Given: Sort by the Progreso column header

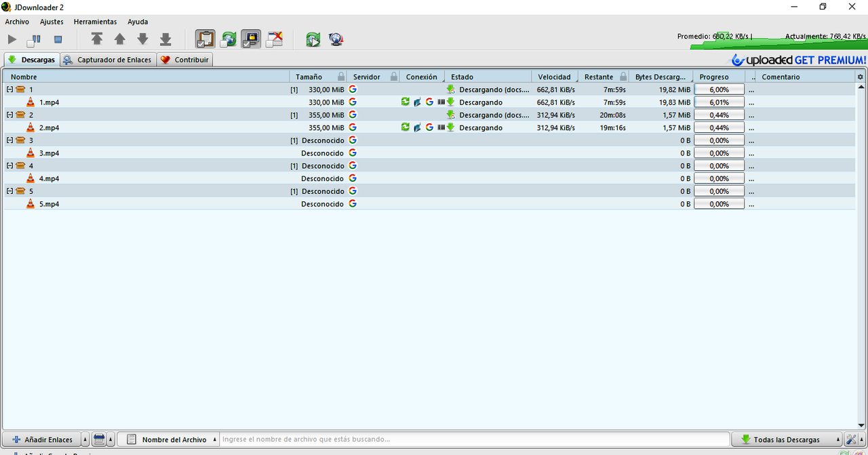Looking at the screenshot, I should [719, 77].
